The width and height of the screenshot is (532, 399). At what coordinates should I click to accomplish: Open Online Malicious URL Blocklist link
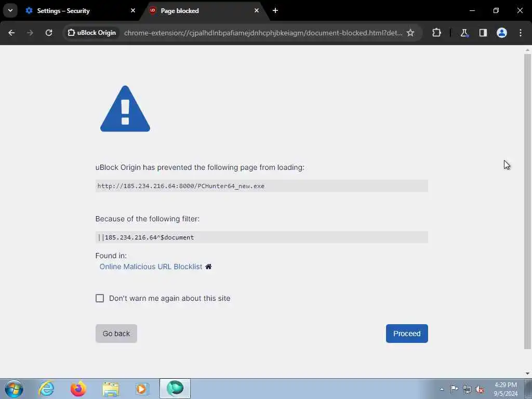click(x=151, y=267)
